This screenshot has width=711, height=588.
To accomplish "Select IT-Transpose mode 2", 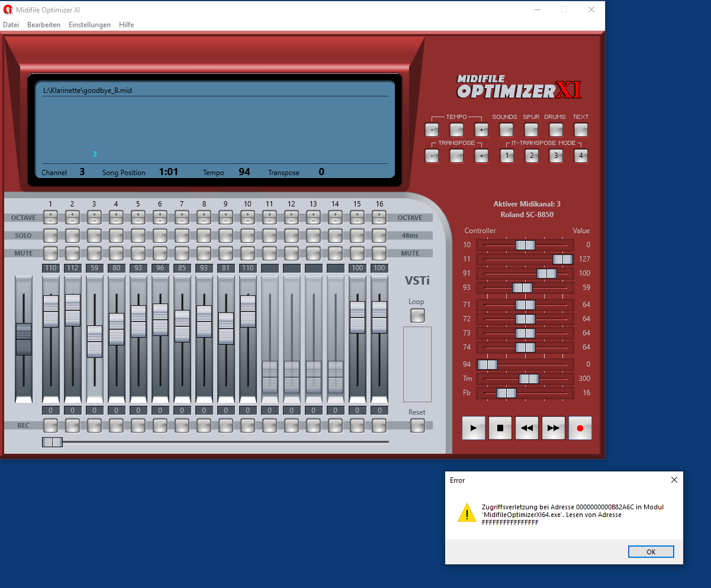I will pos(531,156).
